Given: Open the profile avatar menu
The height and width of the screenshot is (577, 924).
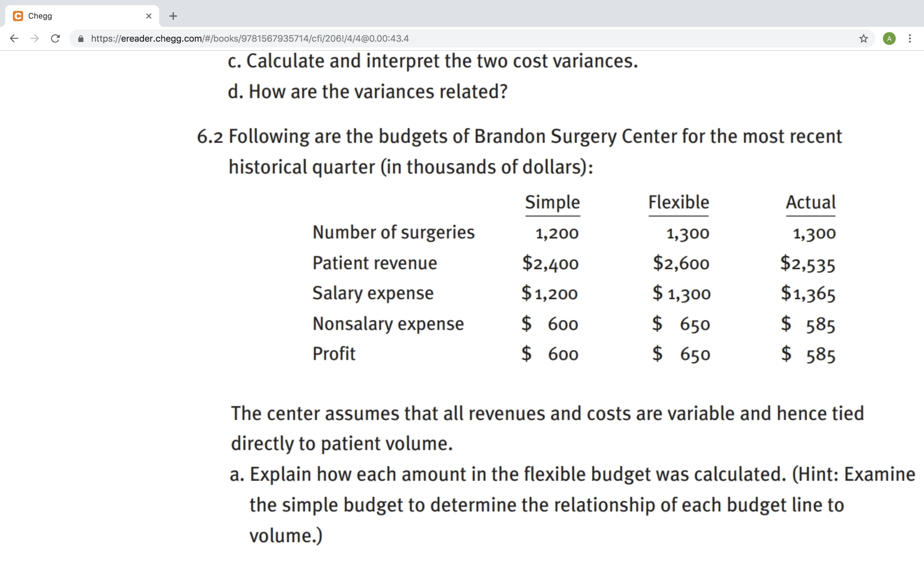Looking at the screenshot, I should (889, 38).
